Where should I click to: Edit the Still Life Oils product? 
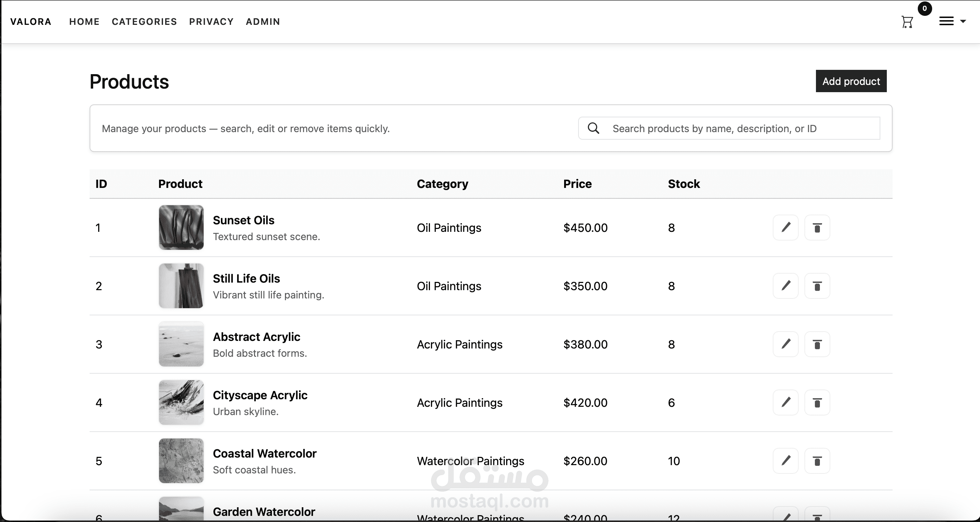click(x=786, y=286)
